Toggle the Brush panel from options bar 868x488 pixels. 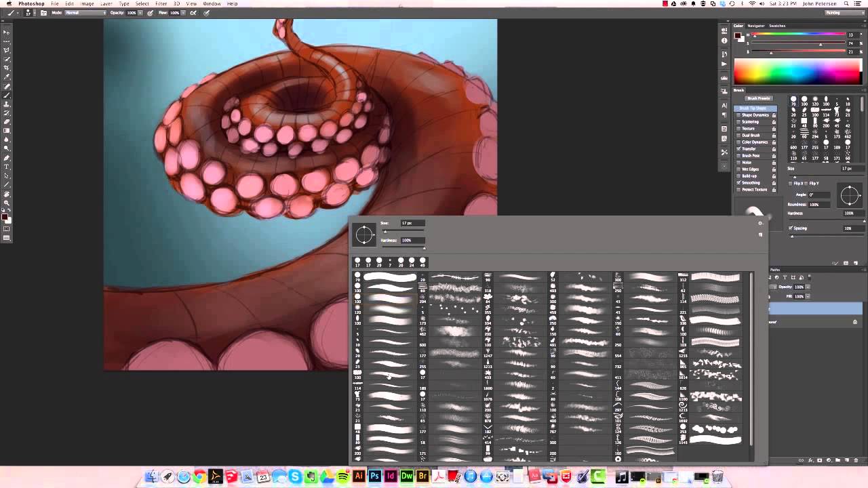coord(44,13)
